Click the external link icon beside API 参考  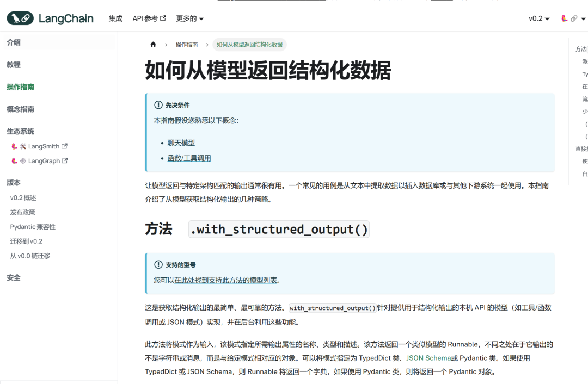click(x=163, y=18)
